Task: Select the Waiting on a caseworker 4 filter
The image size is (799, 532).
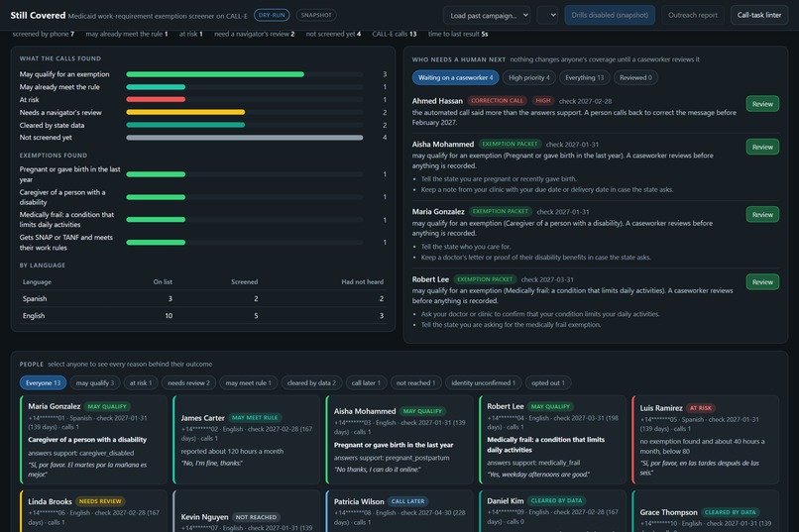Action: click(455, 78)
